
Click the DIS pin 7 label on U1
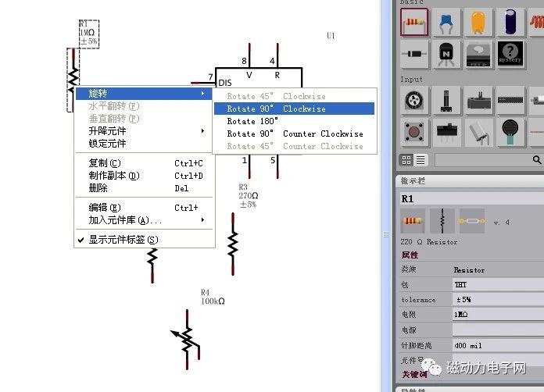[225, 83]
